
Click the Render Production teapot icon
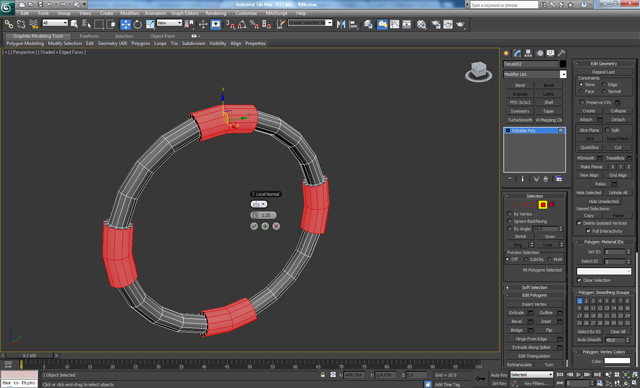pos(460,24)
